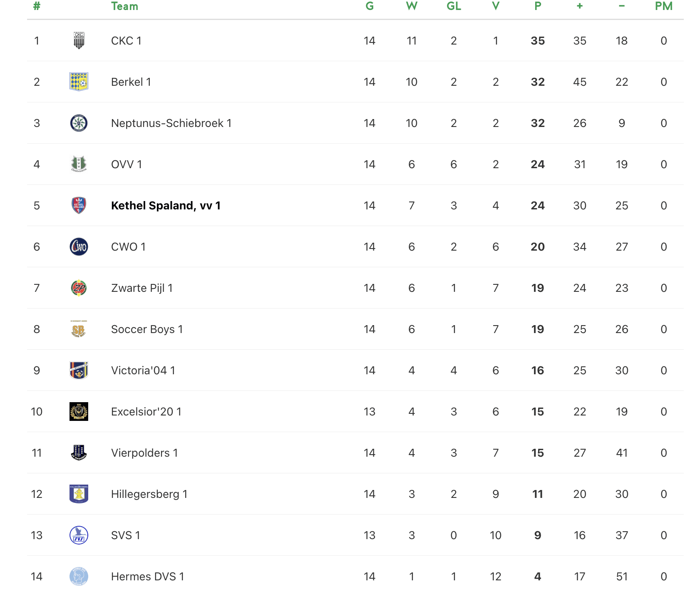Screen dimensions: 700x592
Task: Open the Kethel Spaland, vv 1 team name
Action: point(166,206)
